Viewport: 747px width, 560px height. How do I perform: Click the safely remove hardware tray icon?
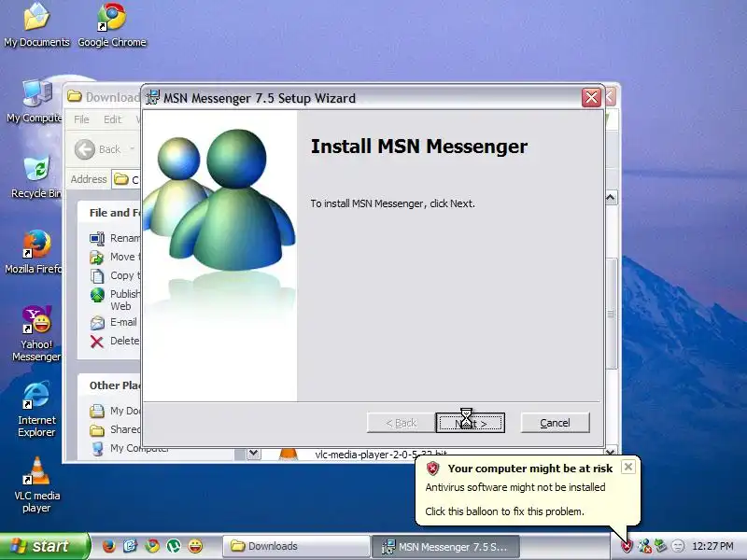click(x=661, y=546)
